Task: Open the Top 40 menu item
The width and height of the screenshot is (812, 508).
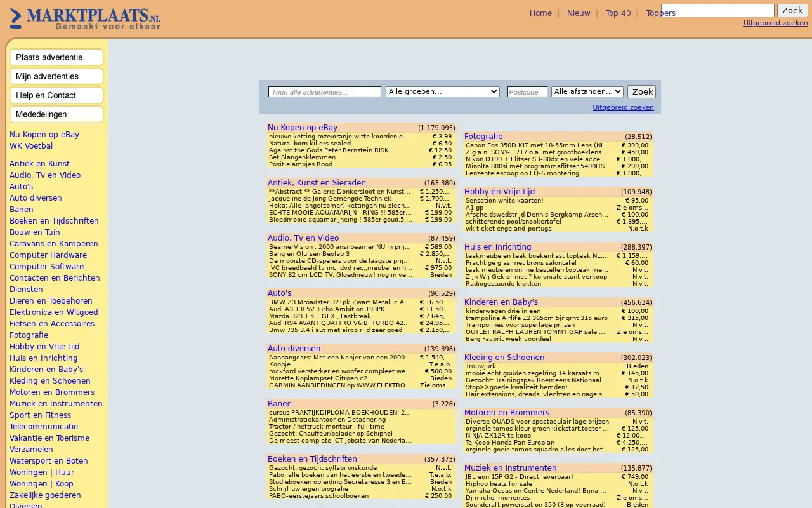Action: 618,13
